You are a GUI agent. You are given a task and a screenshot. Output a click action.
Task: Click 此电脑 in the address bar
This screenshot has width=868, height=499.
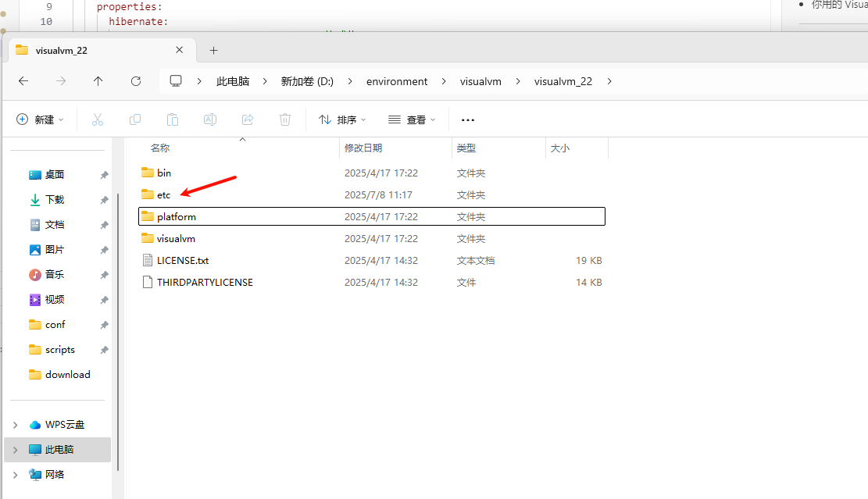pyautogui.click(x=233, y=81)
